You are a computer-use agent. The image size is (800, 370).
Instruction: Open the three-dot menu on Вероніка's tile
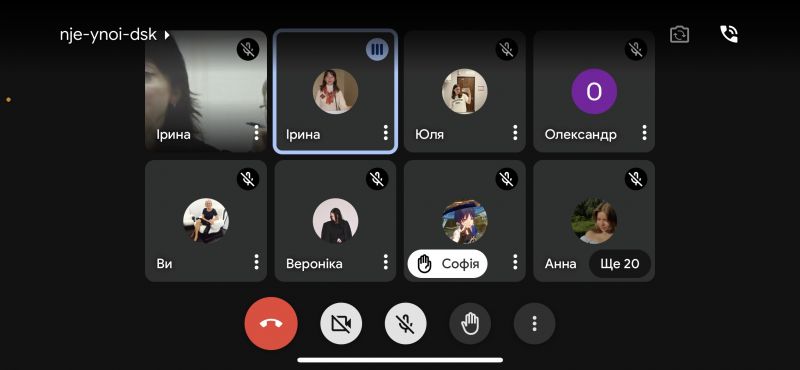click(385, 262)
